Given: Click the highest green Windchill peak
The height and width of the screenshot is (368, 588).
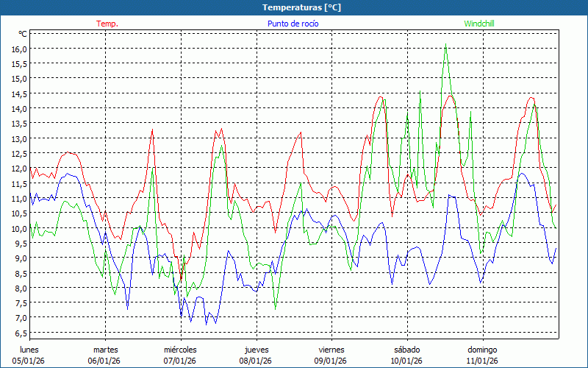Looking at the screenshot, I should pos(445,44).
